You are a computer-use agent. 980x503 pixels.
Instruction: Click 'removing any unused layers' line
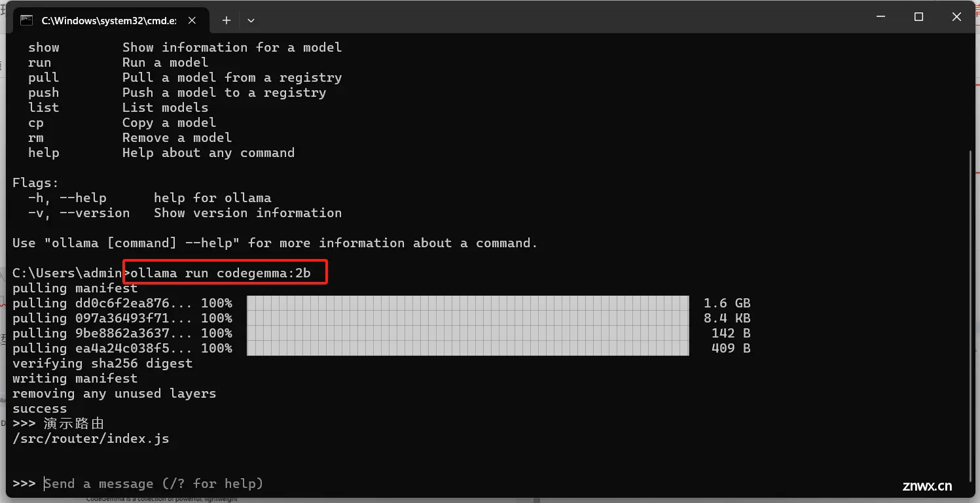(x=115, y=393)
